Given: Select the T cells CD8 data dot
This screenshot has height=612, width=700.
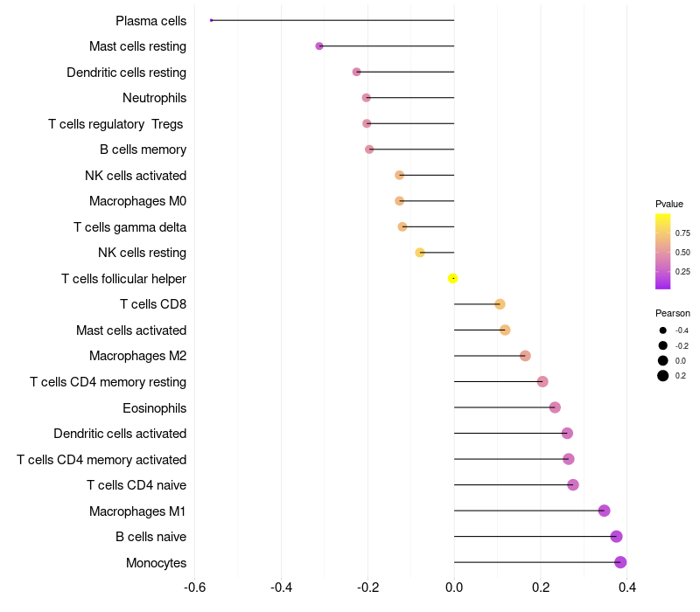Looking at the screenshot, I should point(500,304).
